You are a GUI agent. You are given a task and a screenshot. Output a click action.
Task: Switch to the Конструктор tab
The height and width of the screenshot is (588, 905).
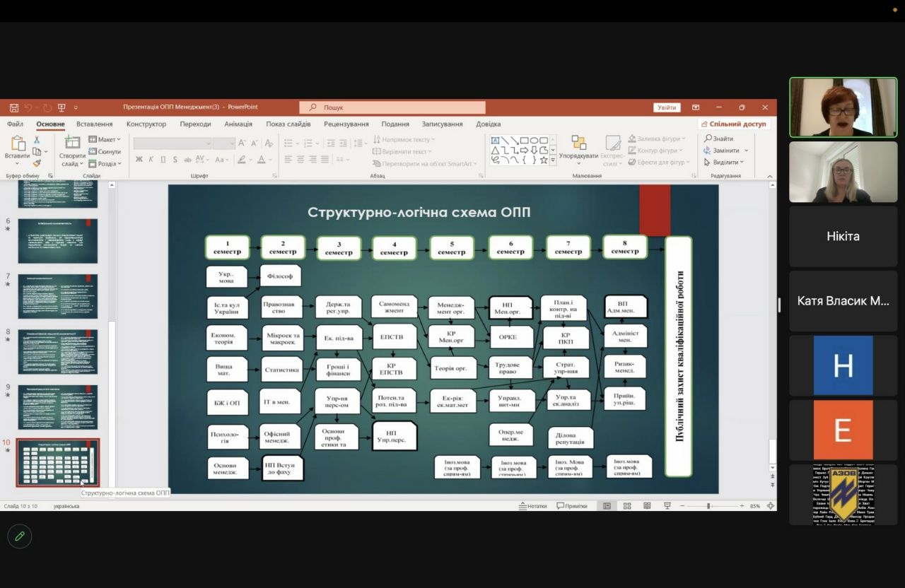pyautogui.click(x=146, y=124)
